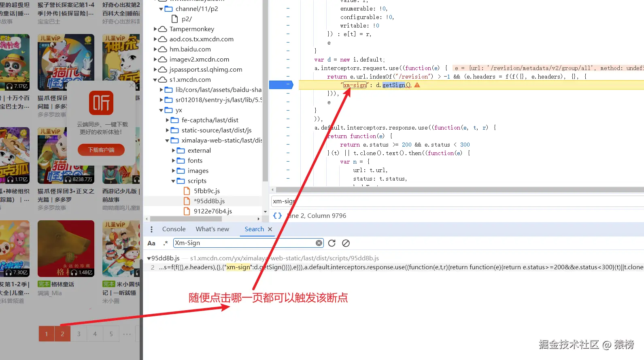This screenshot has width=644, height=360.
Task: Expand the external folder
Action: pyautogui.click(x=173, y=150)
